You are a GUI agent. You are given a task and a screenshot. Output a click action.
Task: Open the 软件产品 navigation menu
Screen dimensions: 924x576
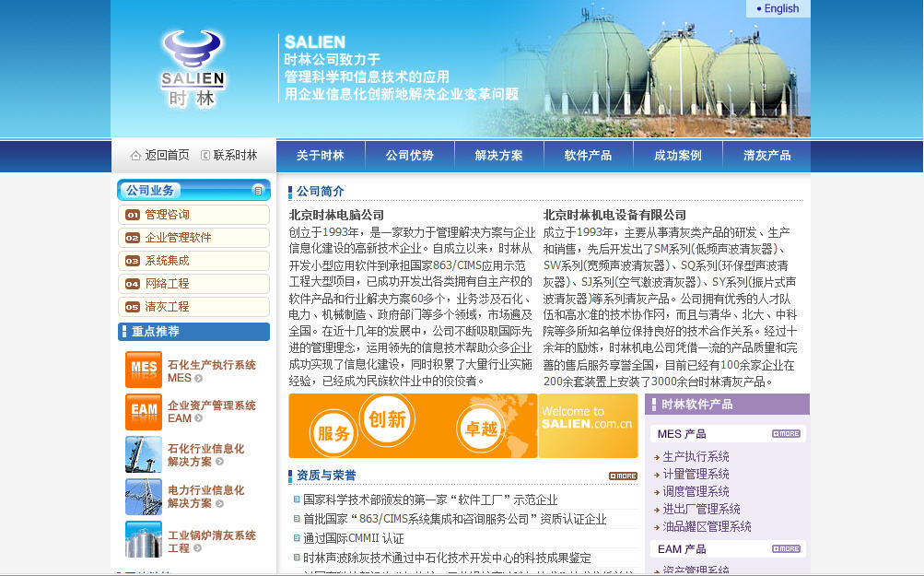tap(589, 155)
